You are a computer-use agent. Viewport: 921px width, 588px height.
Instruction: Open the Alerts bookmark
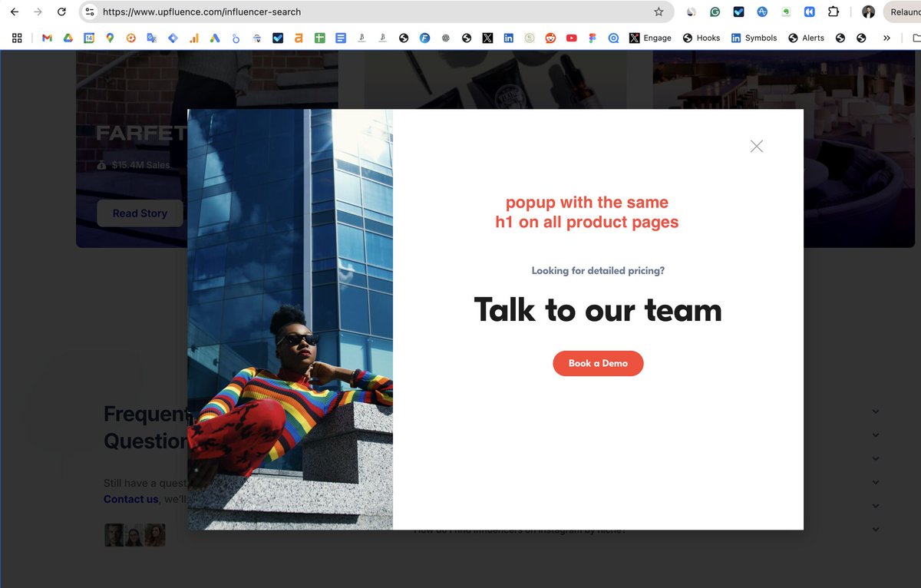pyautogui.click(x=806, y=38)
